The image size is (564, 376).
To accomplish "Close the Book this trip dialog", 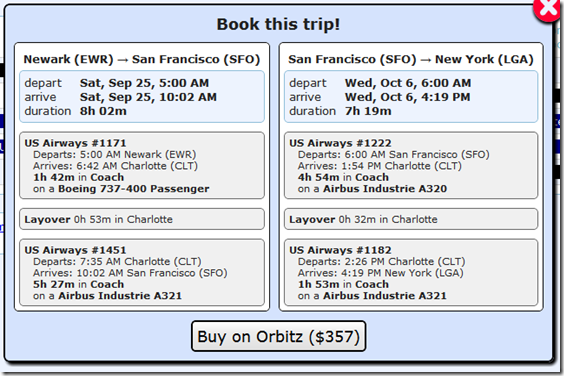I will pyautogui.click(x=548, y=9).
